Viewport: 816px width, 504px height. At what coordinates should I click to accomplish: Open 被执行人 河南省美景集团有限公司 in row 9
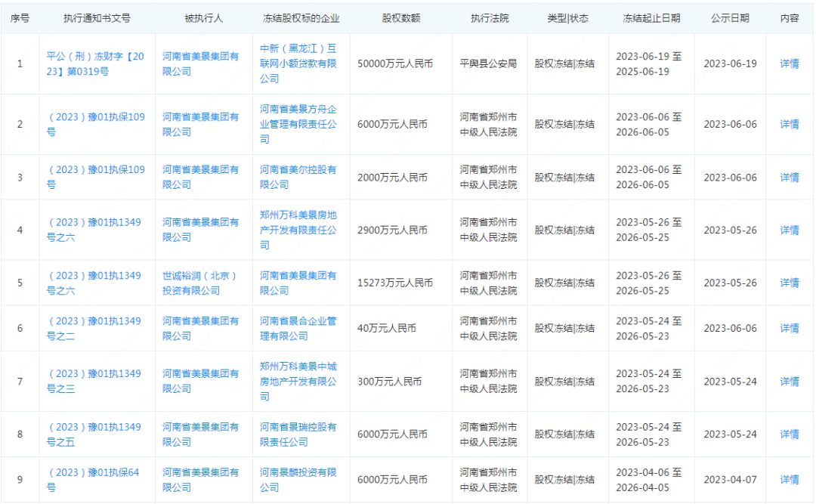point(200,480)
